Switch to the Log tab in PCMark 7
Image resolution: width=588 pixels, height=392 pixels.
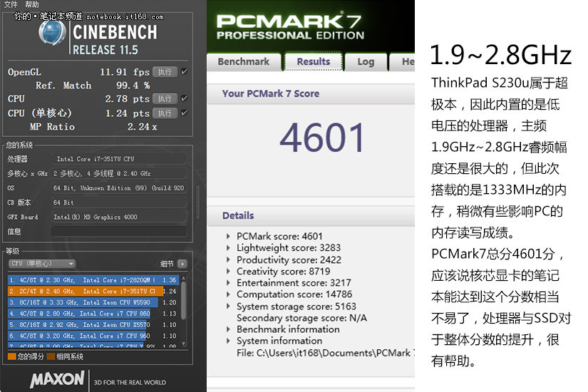(366, 61)
